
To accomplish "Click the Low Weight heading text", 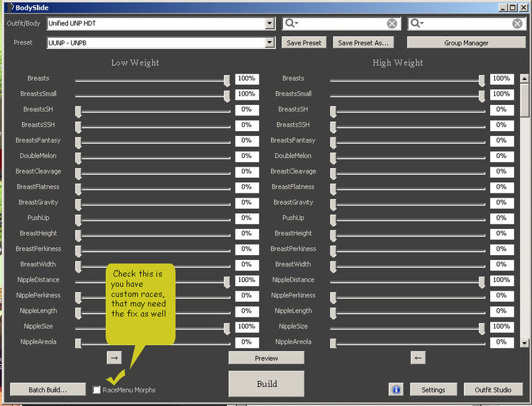I will click(135, 62).
